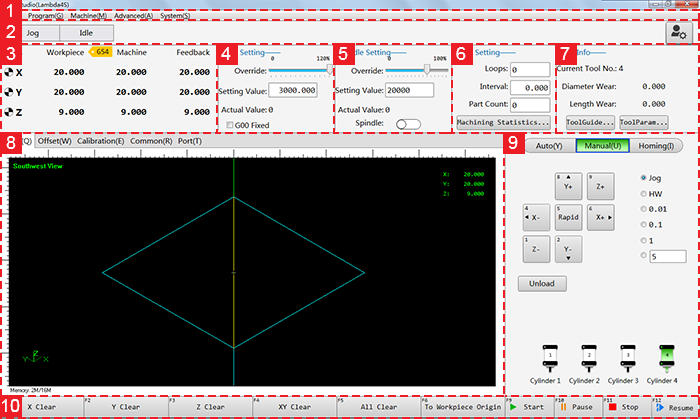Click X Clear button
Image resolution: width=700 pixels, height=419 pixels.
point(42,407)
